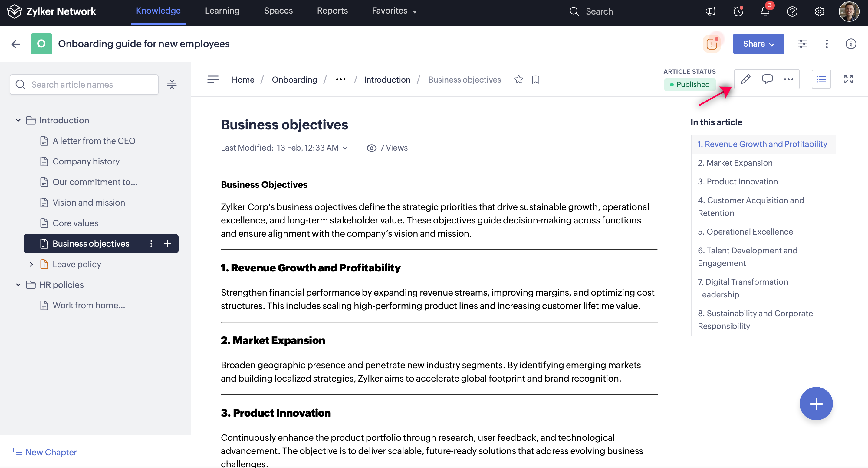The height and width of the screenshot is (468, 868).
Task: Open the Company history article
Action: pyautogui.click(x=86, y=162)
